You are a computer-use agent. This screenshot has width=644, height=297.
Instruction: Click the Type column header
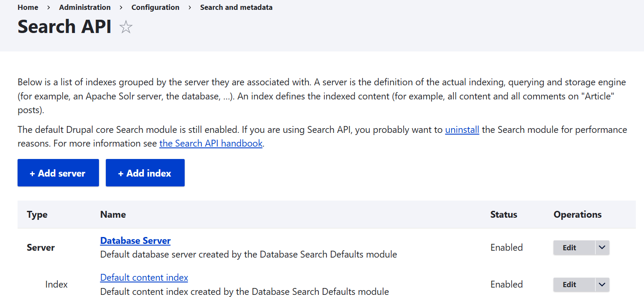37,214
